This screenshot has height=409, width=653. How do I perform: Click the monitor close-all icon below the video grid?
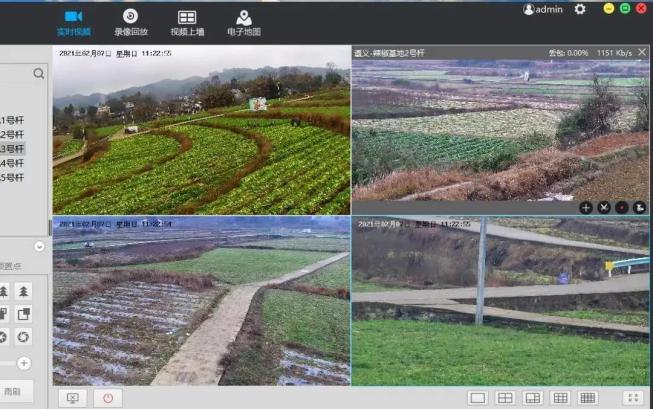coord(72,398)
